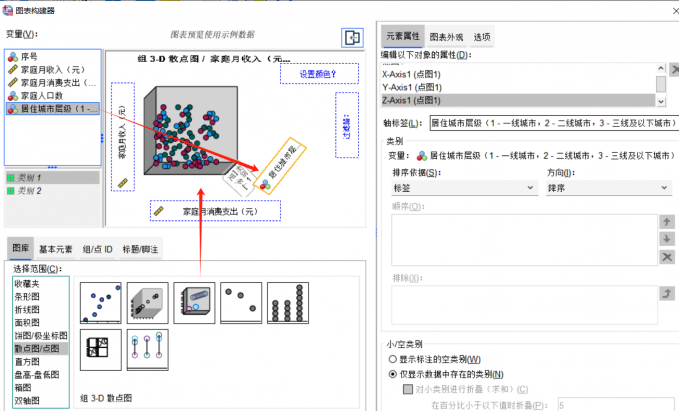Viewport: 679px width, 411px height.
Task: Switch to the 组/点 ID tab
Action: coord(97,249)
